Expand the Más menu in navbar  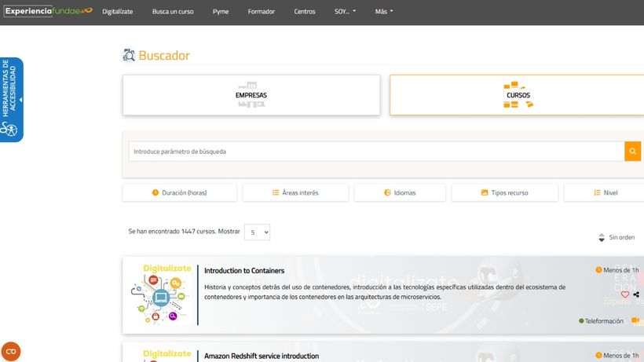click(x=384, y=12)
